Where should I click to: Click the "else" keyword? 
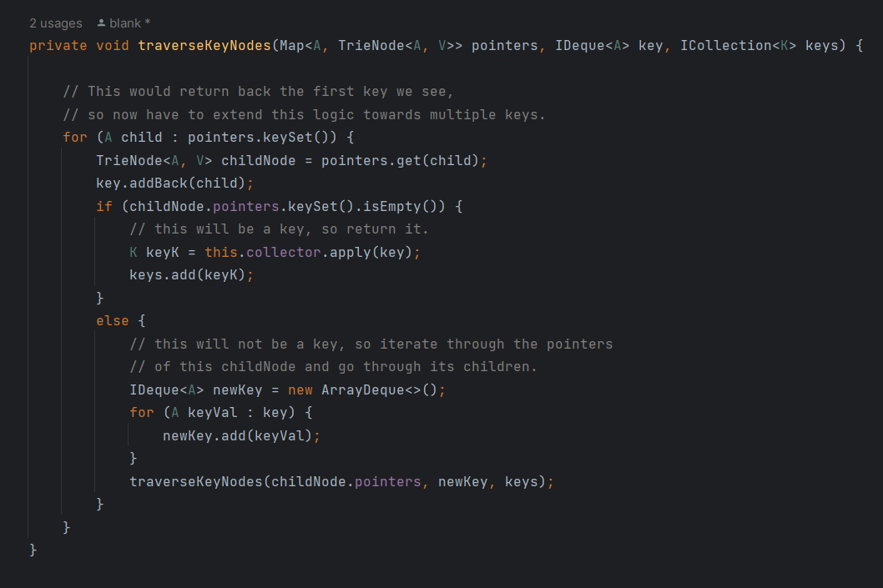pyautogui.click(x=113, y=320)
